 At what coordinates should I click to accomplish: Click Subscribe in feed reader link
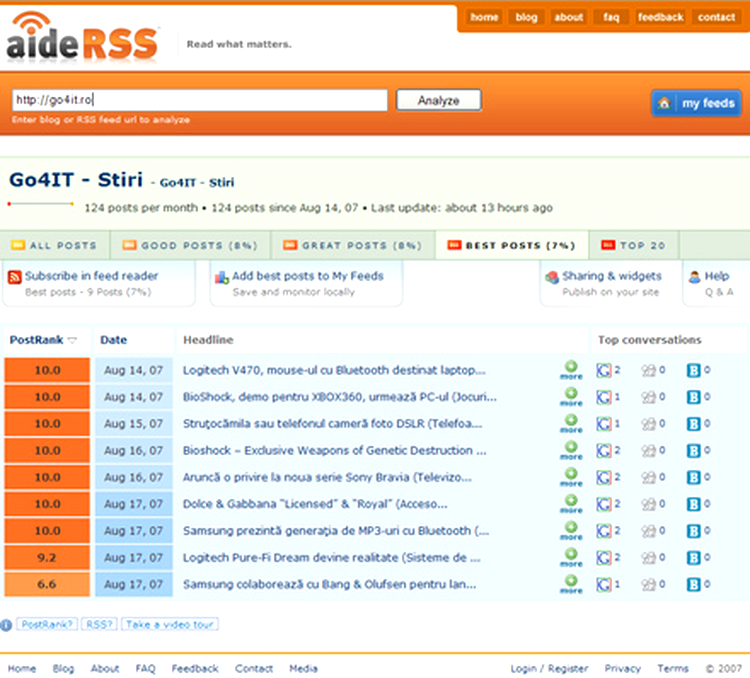(91, 276)
